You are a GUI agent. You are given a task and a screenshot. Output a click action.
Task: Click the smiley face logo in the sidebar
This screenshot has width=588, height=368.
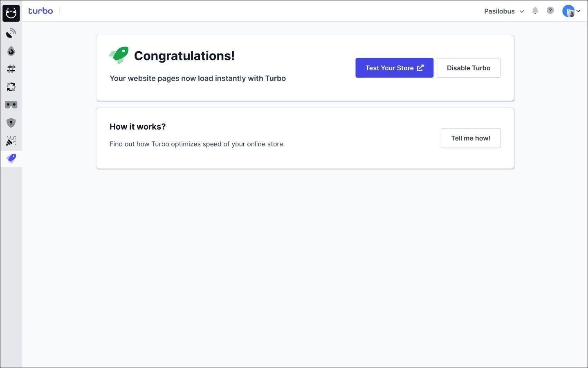click(11, 13)
